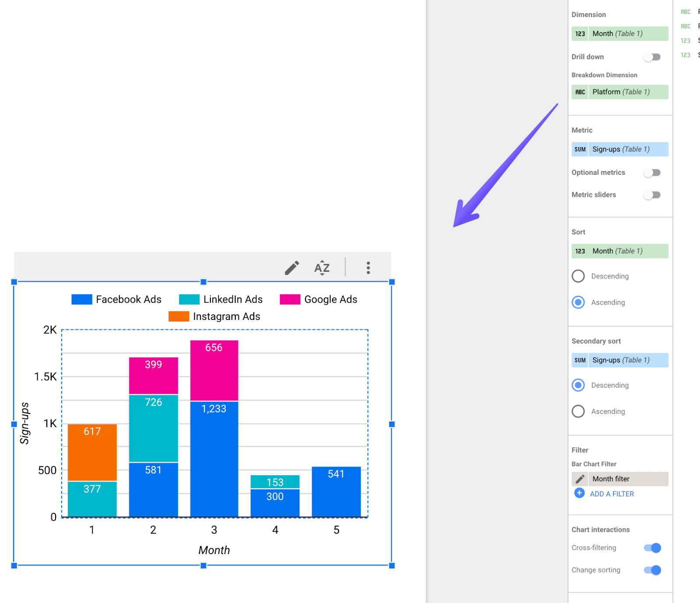
Task: Enable the Drill down toggle
Action: tap(652, 57)
